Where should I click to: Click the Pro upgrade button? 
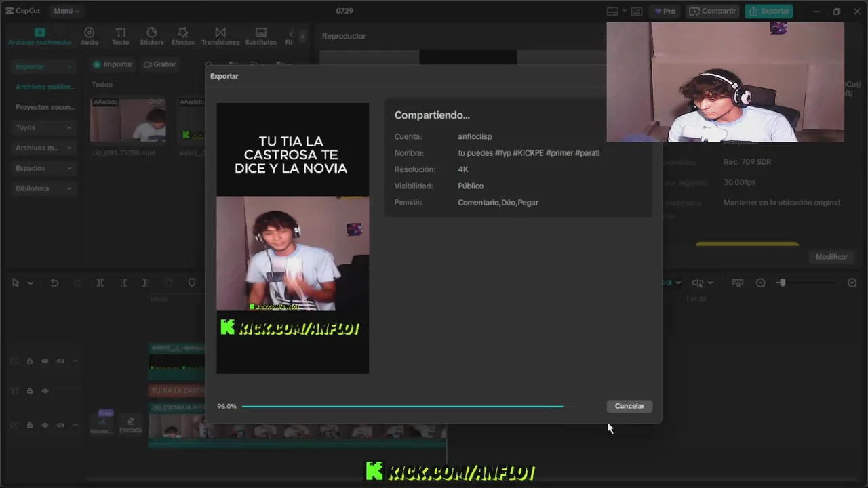(x=665, y=11)
